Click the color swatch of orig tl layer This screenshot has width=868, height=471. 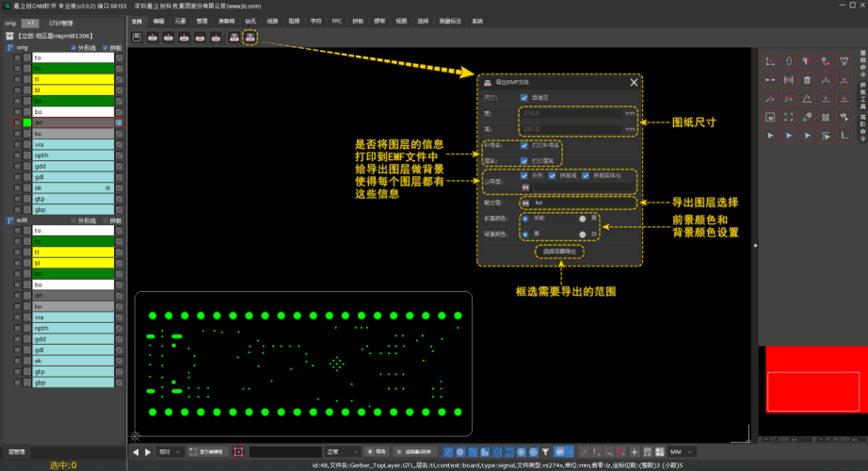coord(26,79)
